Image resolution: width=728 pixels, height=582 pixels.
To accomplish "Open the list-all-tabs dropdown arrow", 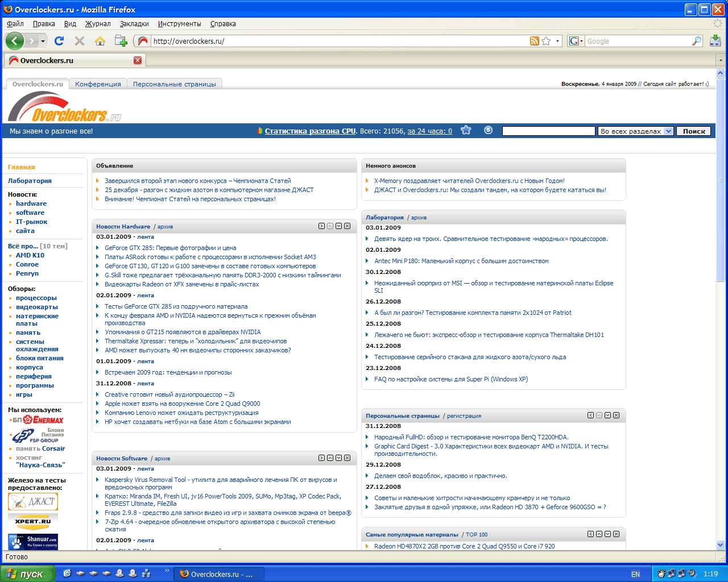I will point(721,60).
